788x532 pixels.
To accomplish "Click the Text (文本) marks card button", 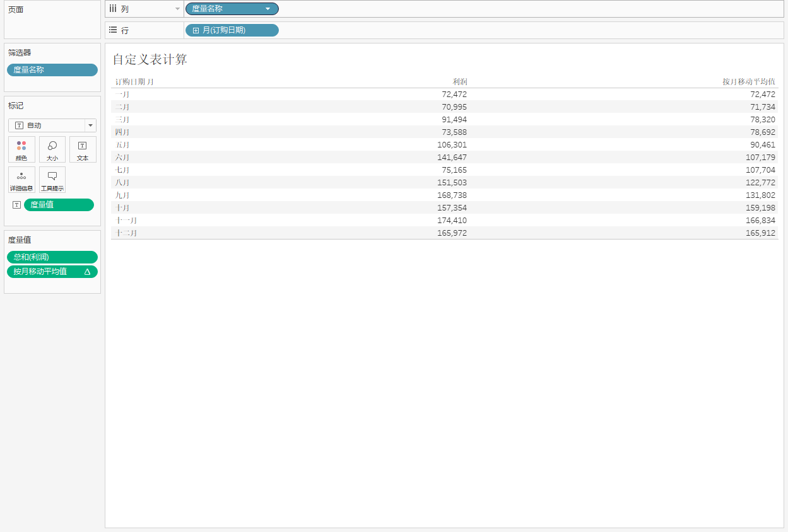I will pyautogui.click(x=83, y=149).
